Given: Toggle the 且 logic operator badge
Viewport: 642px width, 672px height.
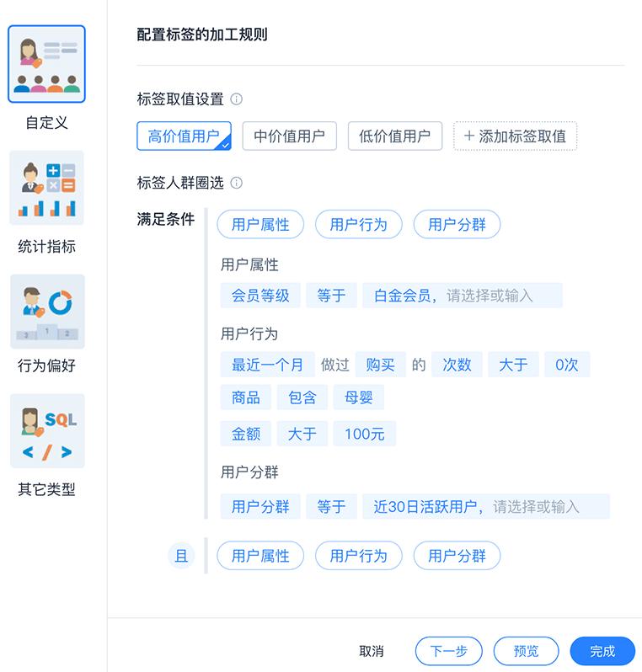Looking at the screenshot, I should point(181,556).
